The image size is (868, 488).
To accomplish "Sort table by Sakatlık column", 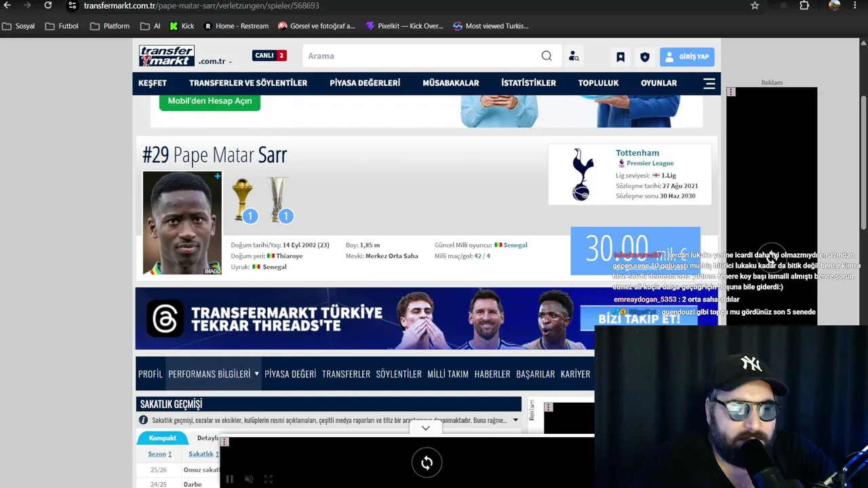I will [x=203, y=454].
